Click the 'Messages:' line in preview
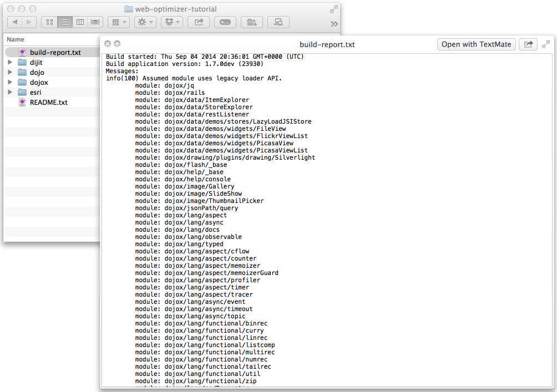 [122, 71]
